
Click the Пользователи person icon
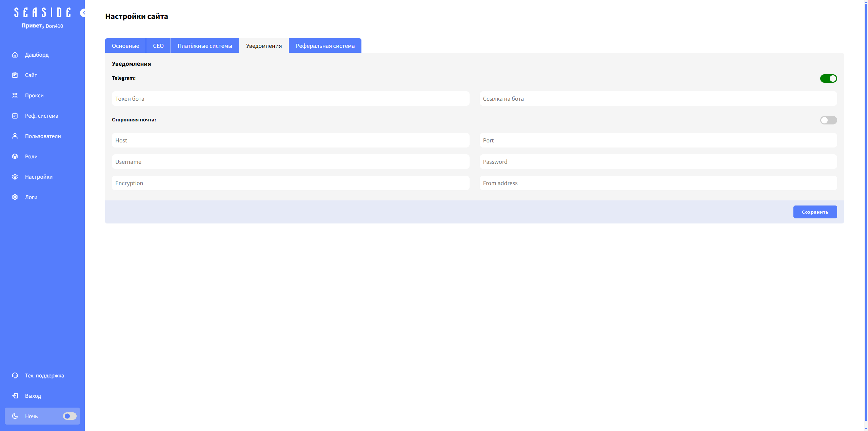coord(15,136)
